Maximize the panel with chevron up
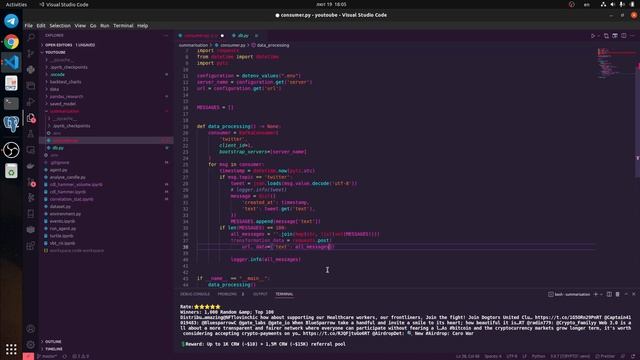The image size is (640, 360). point(626,294)
